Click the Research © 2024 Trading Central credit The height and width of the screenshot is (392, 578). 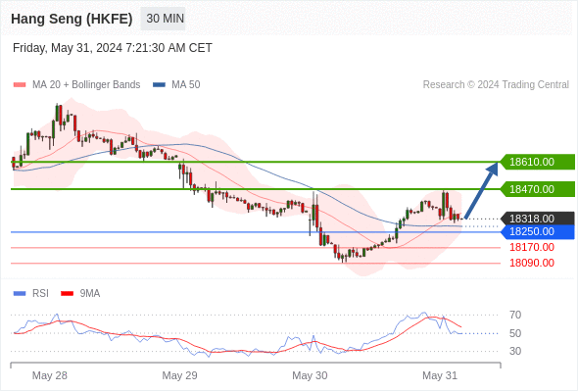click(x=496, y=85)
